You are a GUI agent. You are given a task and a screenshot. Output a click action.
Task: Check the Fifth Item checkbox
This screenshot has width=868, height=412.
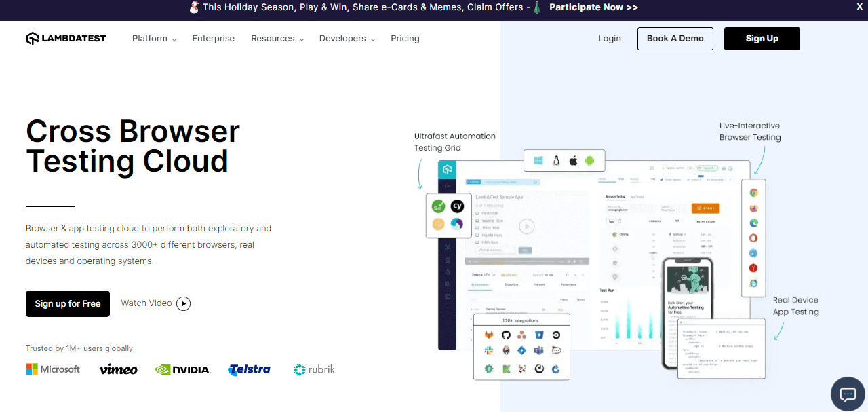(x=477, y=242)
